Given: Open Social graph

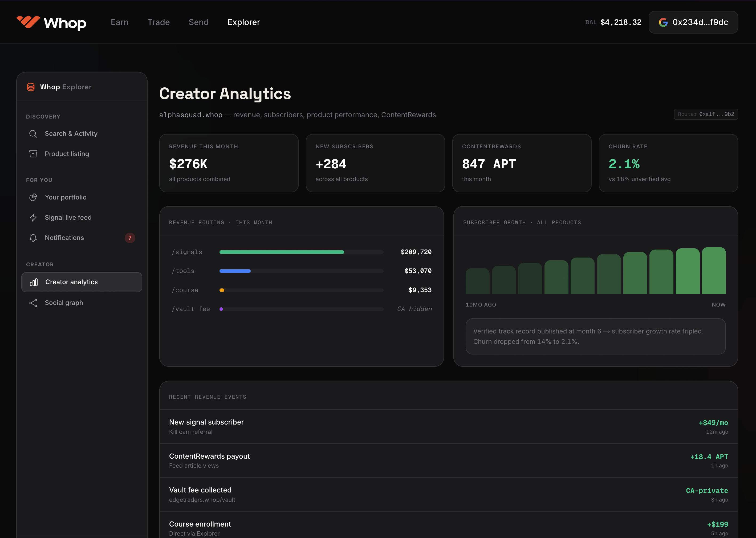Looking at the screenshot, I should (x=82, y=303).
